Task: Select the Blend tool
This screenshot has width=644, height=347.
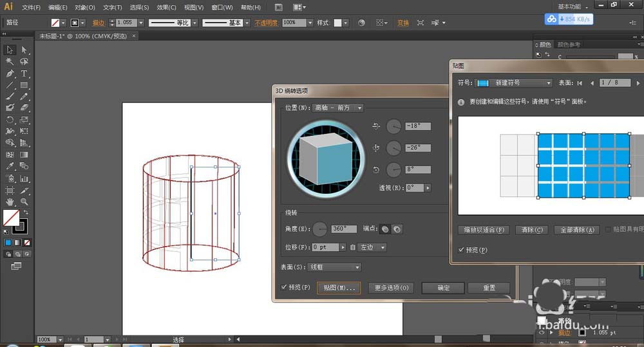Action: (x=24, y=166)
